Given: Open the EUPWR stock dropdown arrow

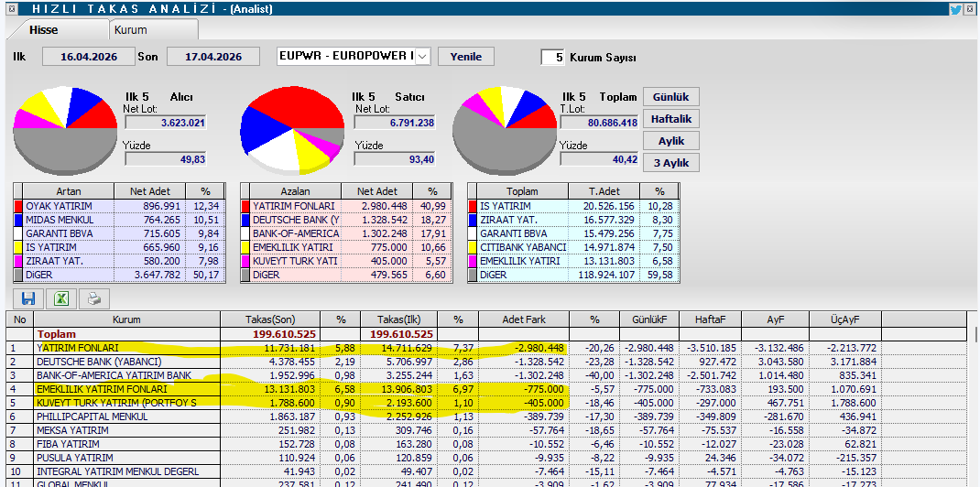Looking at the screenshot, I should point(423,56).
